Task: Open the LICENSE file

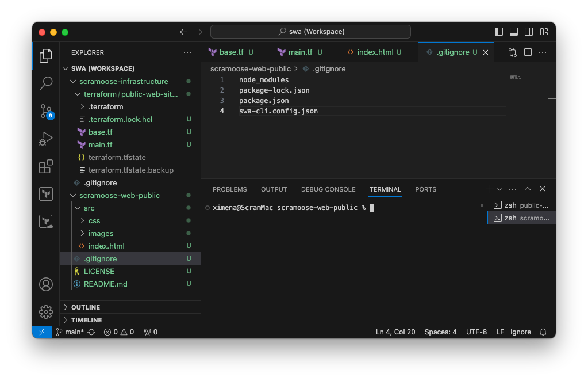Action: (x=130, y=272)
